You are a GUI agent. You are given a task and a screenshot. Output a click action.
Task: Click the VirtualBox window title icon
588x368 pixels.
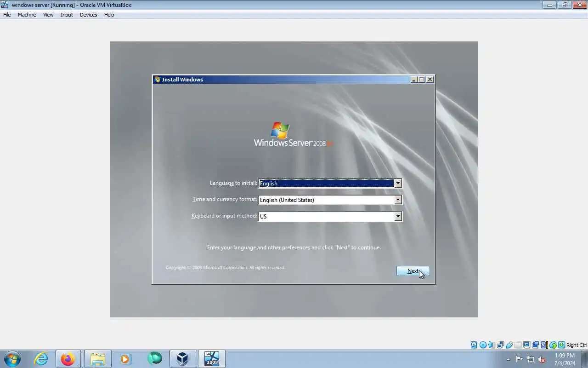(x=5, y=5)
